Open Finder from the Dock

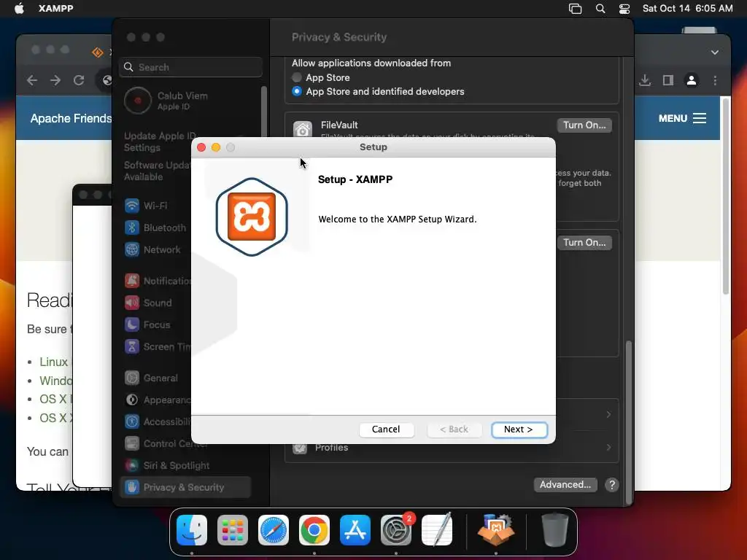coord(192,529)
